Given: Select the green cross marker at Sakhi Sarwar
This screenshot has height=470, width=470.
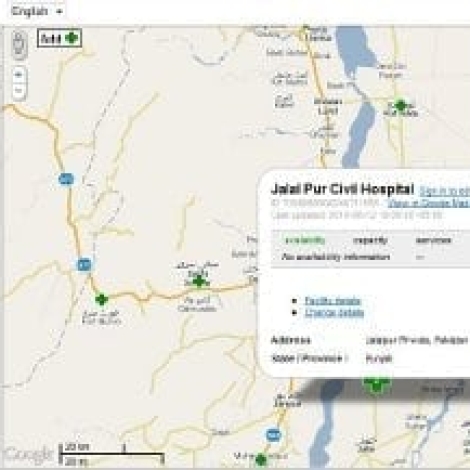Looking at the screenshot, I should point(199,281).
